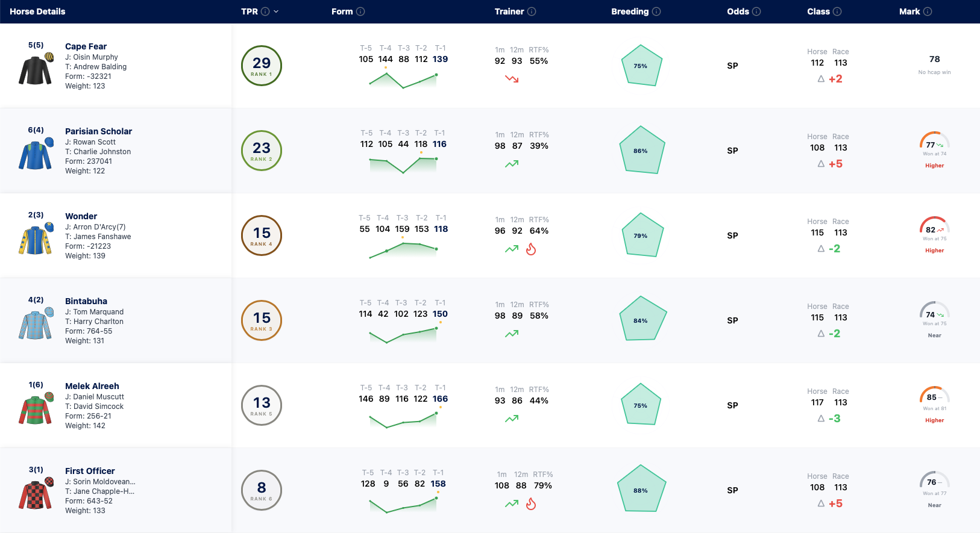Click the Mark column info icon
The image size is (980, 533).
[928, 11]
